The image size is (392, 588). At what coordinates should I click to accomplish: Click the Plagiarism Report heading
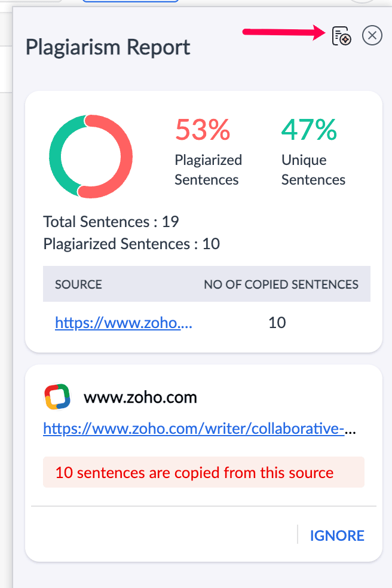[108, 47]
